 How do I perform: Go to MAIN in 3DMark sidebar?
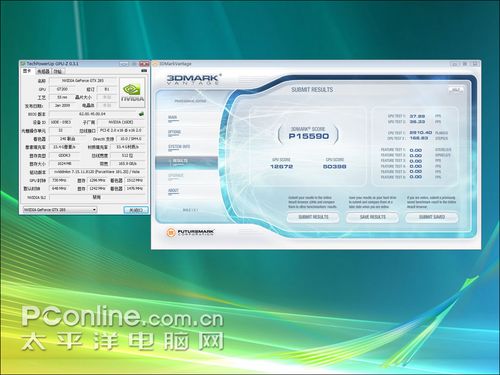(173, 118)
